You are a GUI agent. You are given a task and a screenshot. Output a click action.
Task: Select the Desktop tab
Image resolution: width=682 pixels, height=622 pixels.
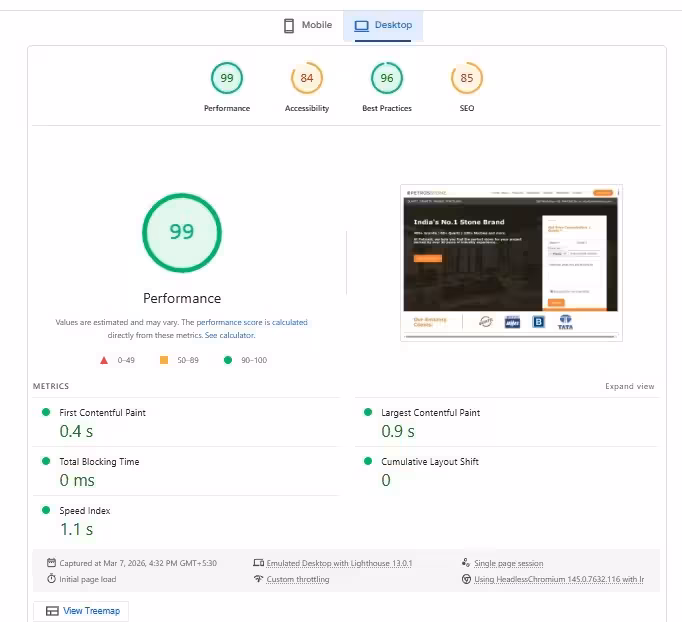[383, 25]
